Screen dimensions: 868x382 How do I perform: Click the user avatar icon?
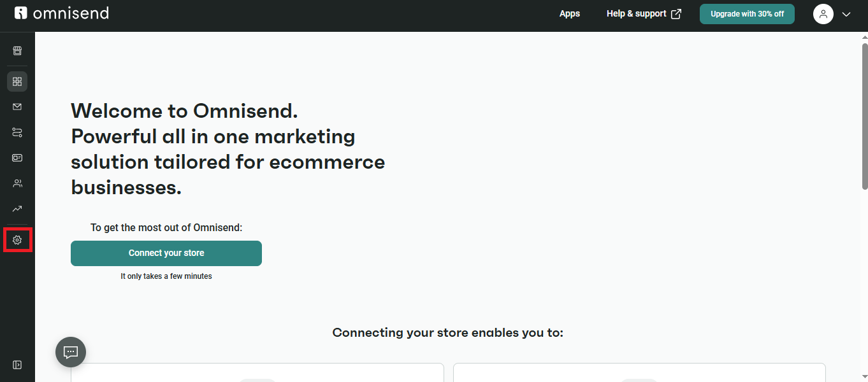[x=823, y=14]
